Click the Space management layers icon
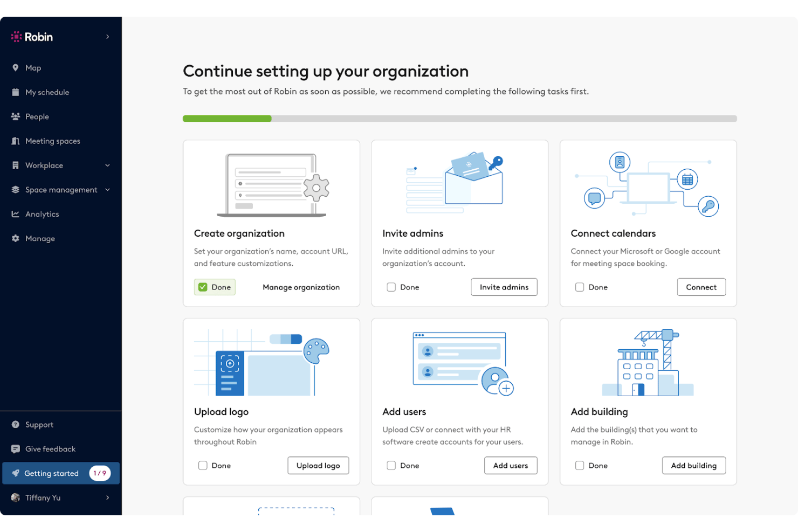The width and height of the screenshot is (798, 532). (16, 190)
